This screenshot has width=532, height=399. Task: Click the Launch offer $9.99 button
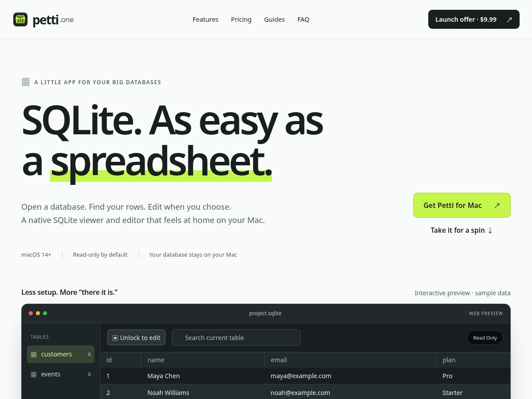(474, 20)
